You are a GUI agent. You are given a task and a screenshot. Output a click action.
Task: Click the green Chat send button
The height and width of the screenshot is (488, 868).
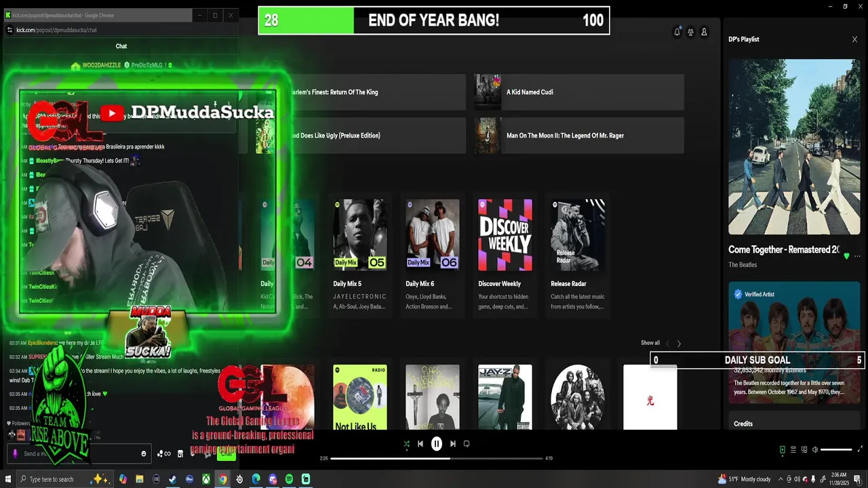coord(226,453)
